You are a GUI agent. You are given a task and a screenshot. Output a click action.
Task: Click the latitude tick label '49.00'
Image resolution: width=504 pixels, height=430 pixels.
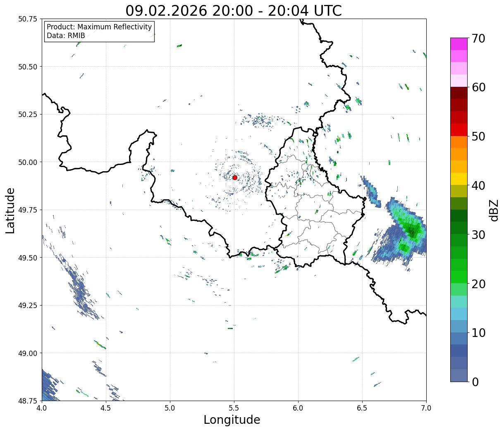28,353
